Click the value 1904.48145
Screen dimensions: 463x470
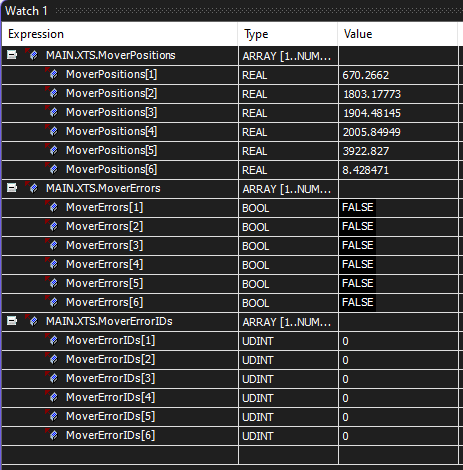coord(372,113)
